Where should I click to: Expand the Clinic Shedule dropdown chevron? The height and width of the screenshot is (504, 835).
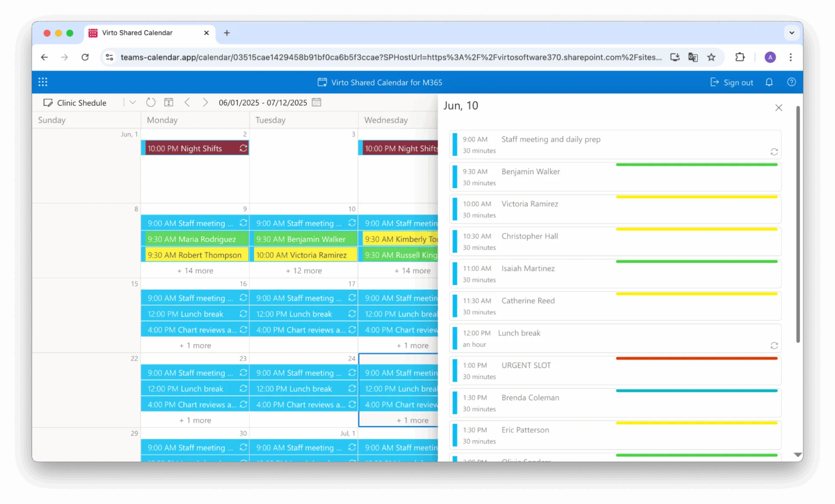tap(133, 103)
